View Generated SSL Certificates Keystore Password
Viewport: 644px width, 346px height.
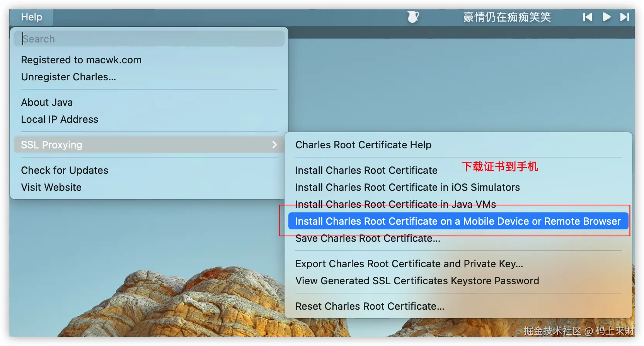click(x=417, y=281)
